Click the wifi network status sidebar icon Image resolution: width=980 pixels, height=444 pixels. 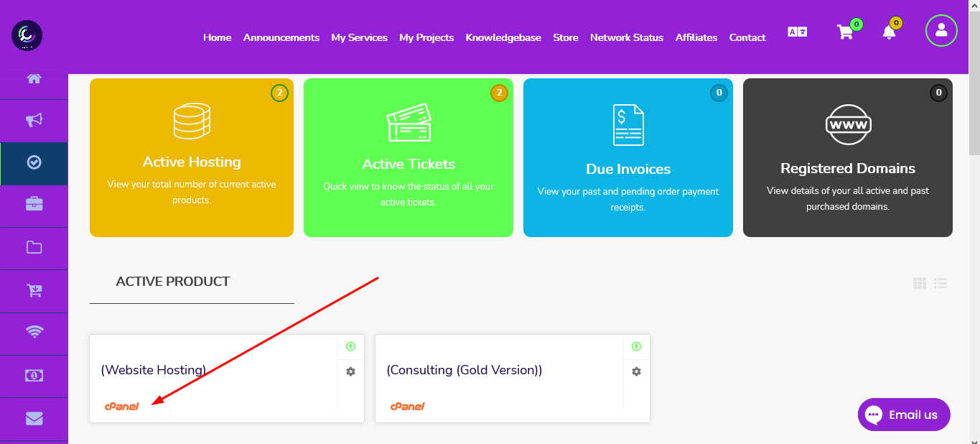[34, 332]
